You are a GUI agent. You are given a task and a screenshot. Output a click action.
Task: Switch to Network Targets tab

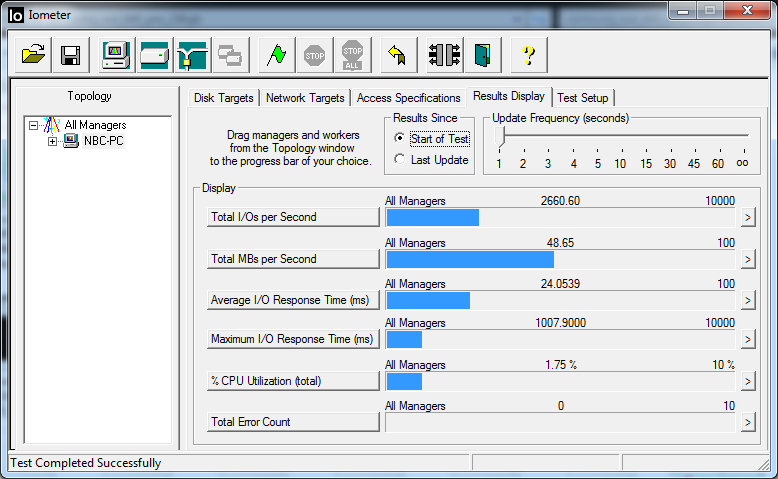click(305, 98)
